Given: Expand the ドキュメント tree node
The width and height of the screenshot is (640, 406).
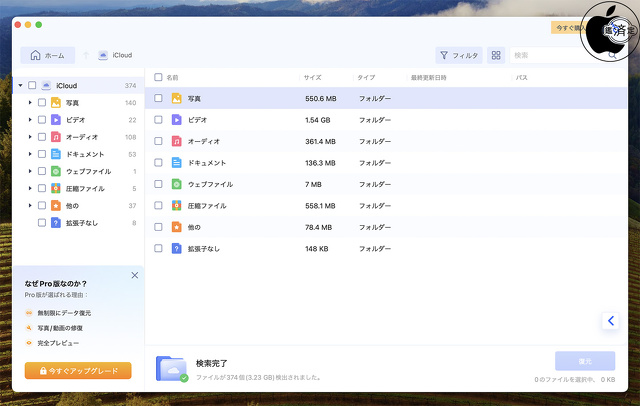Looking at the screenshot, I should point(30,154).
